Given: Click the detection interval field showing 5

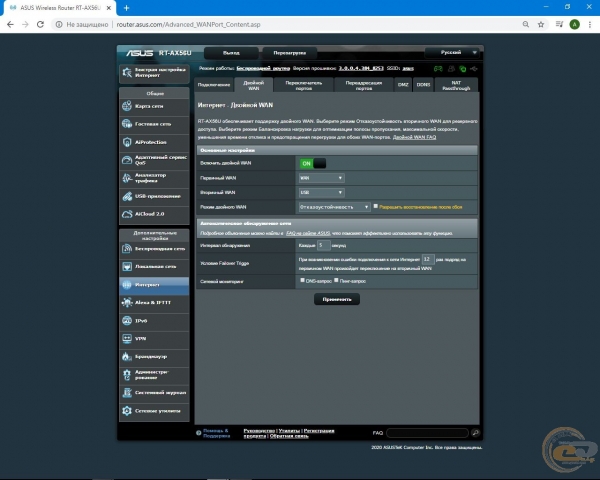Looking at the screenshot, I should 324,245.
